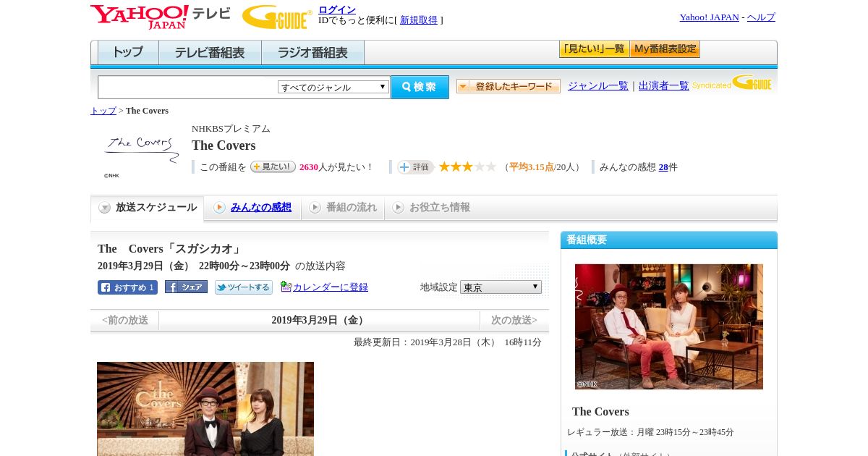Expand 地域設定 東京 dropdown
868x456 pixels.
pos(501,287)
